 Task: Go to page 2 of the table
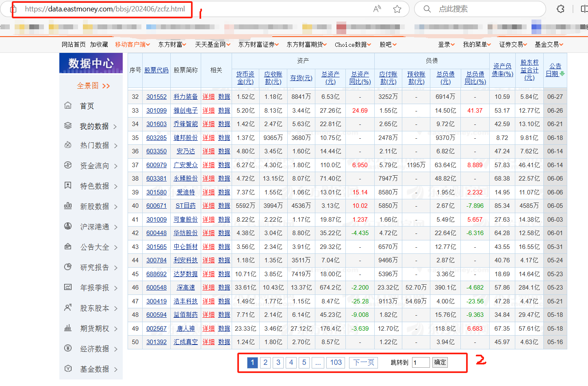[265, 362]
